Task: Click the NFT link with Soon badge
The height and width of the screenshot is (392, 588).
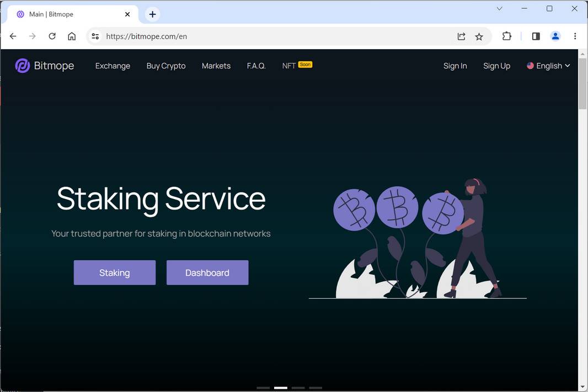Action: 288,66
